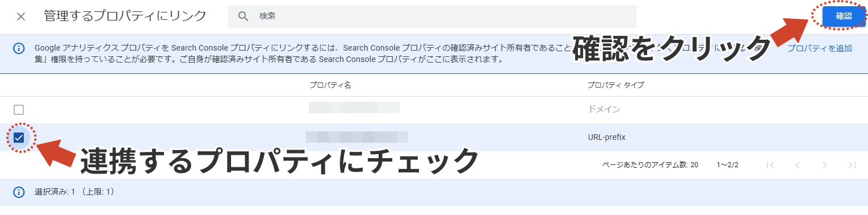Viewport: 868px width, 215px height.
Task: Open the items per page value 20
Action: click(694, 165)
